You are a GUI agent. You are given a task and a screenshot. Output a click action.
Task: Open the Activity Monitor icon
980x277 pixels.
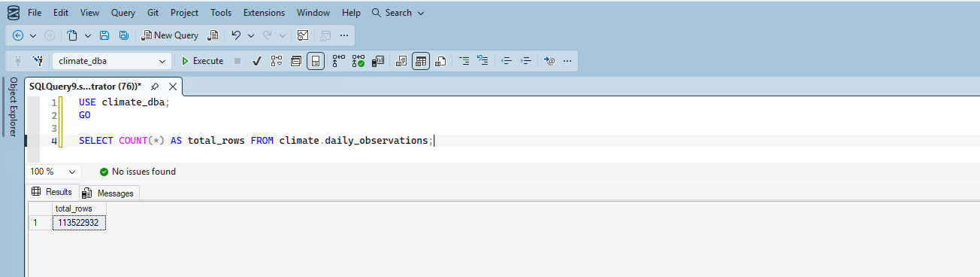click(303, 35)
